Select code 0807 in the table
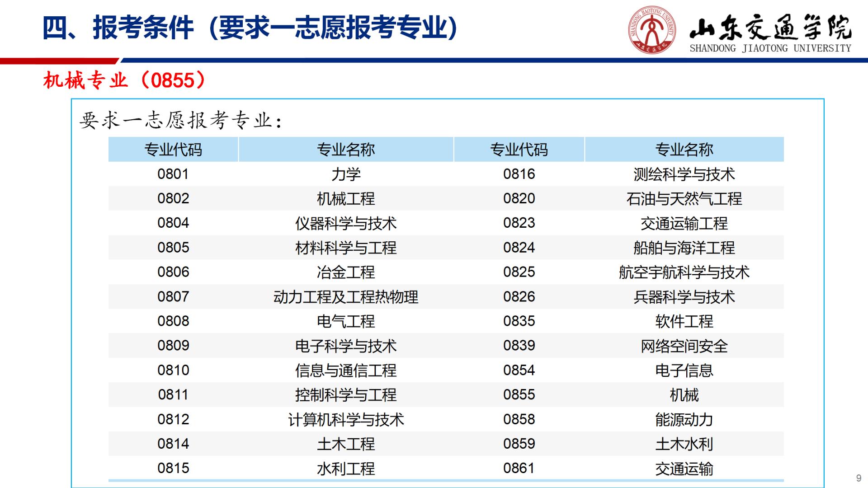The height and width of the screenshot is (488, 868). coord(173,297)
